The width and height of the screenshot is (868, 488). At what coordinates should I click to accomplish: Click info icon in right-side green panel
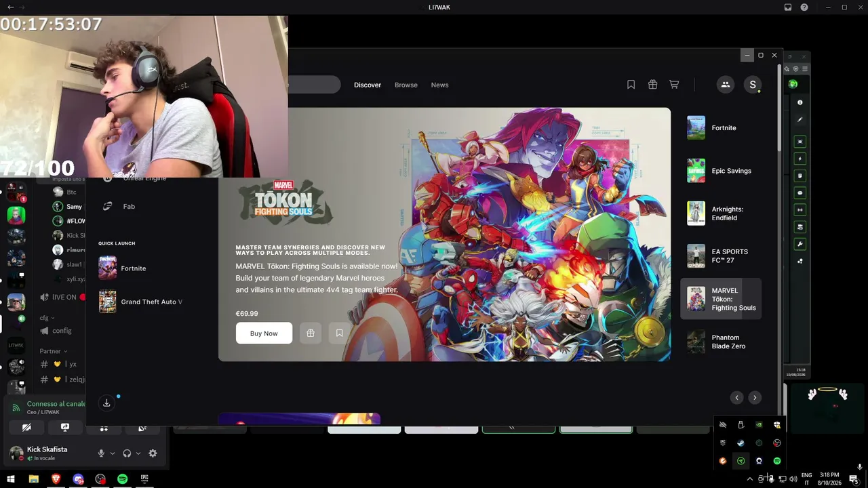pyautogui.click(x=800, y=102)
